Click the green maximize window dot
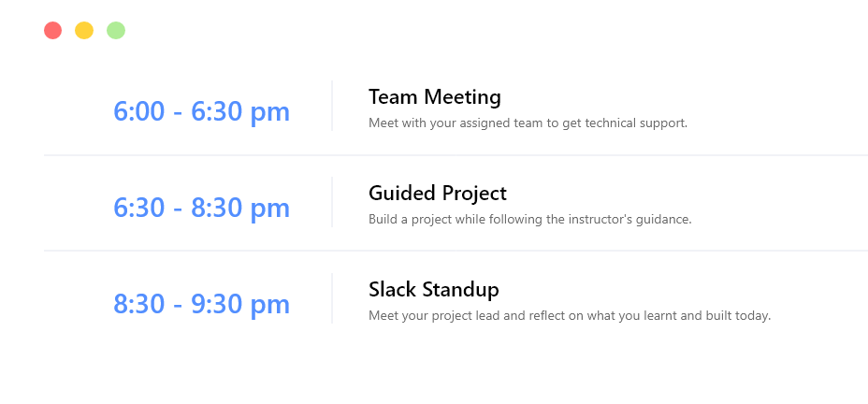 116,31
